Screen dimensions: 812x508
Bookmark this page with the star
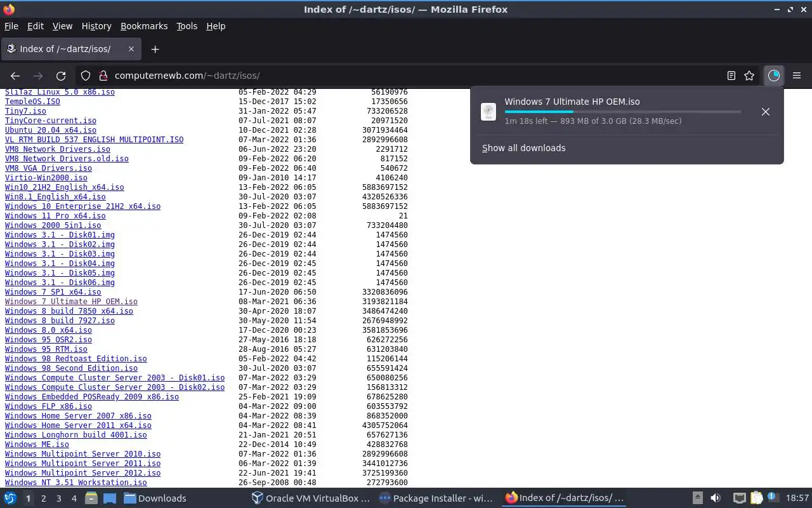click(x=749, y=76)
